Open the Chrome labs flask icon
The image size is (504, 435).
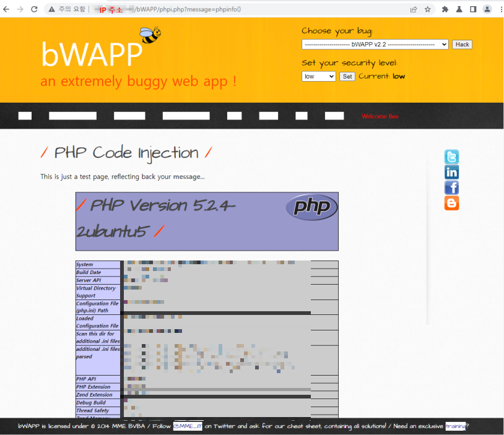click(x=459, y=9)
